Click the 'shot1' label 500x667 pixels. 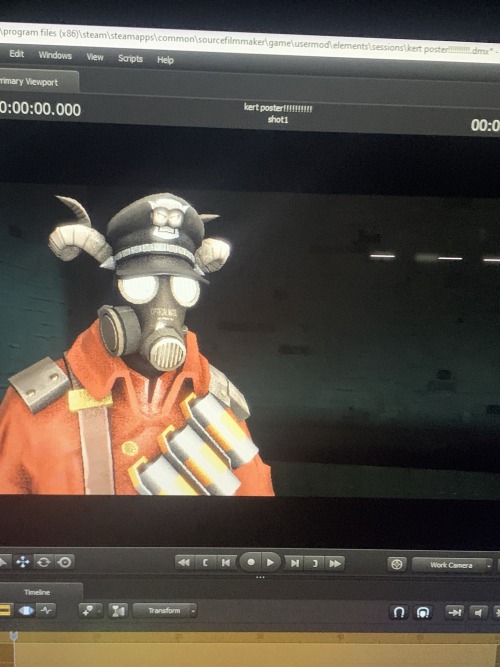(278, 120)
